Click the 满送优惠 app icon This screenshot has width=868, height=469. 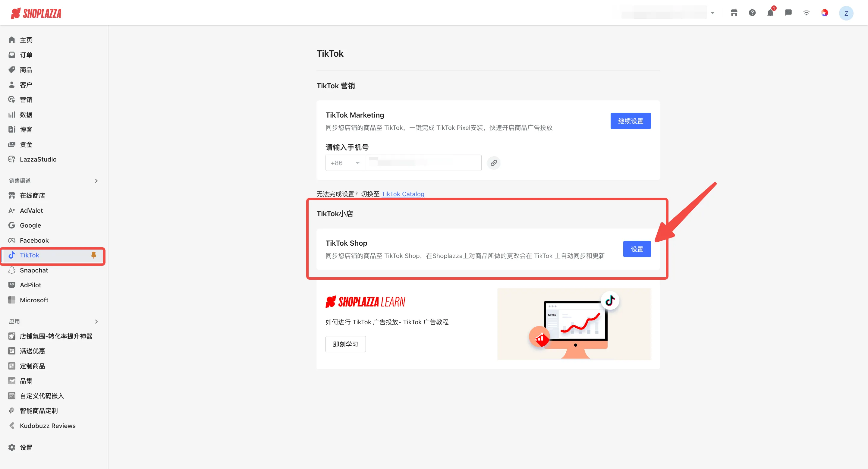tap(12, 351)
